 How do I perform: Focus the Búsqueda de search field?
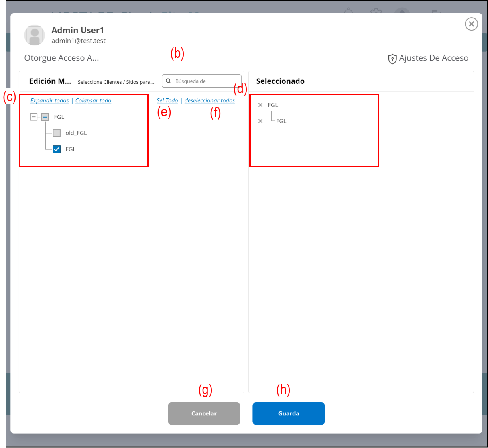pyautogui.click(x=205, y=81)
